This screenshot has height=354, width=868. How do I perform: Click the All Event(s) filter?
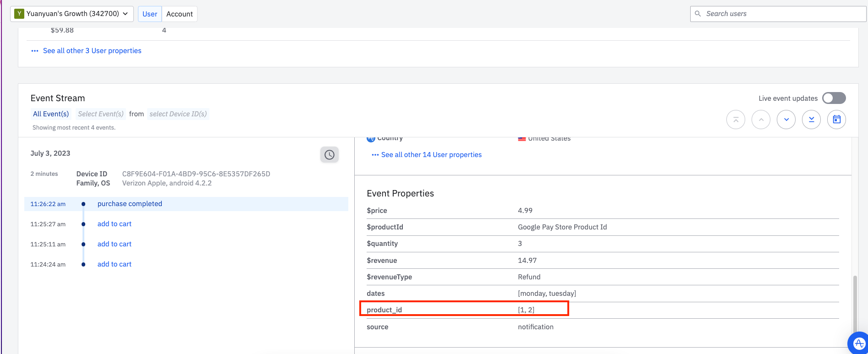[x=51, y=114]
